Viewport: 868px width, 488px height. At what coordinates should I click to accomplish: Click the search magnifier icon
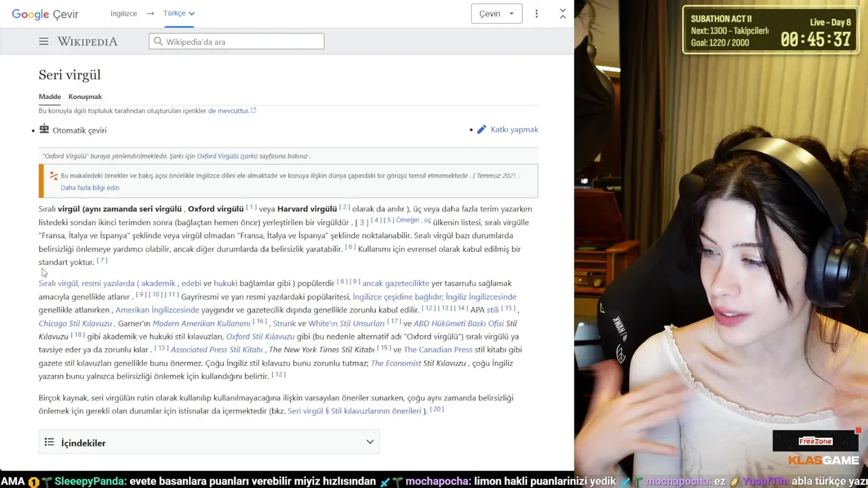[158, 41]
